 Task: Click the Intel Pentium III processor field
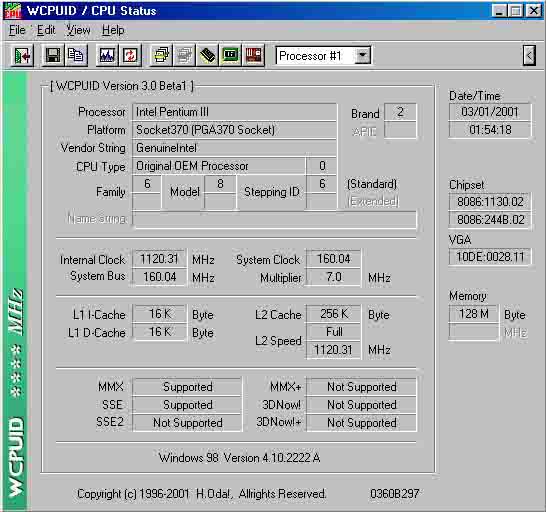coord(234,112)
